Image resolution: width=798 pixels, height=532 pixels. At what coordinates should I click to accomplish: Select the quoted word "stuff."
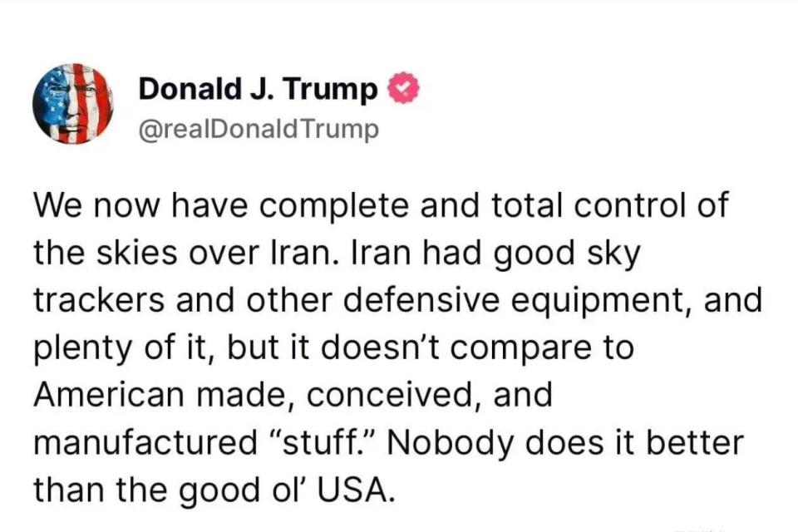323,442
